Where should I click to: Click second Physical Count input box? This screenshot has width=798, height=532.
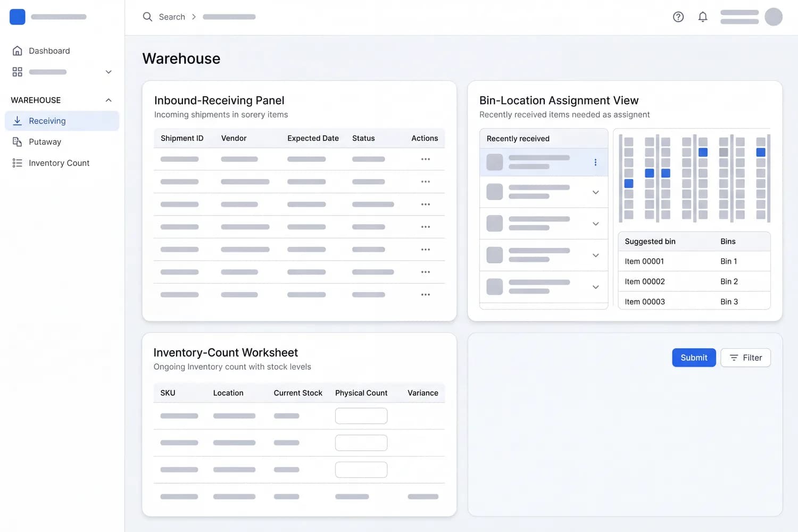[x=361, y=443]
